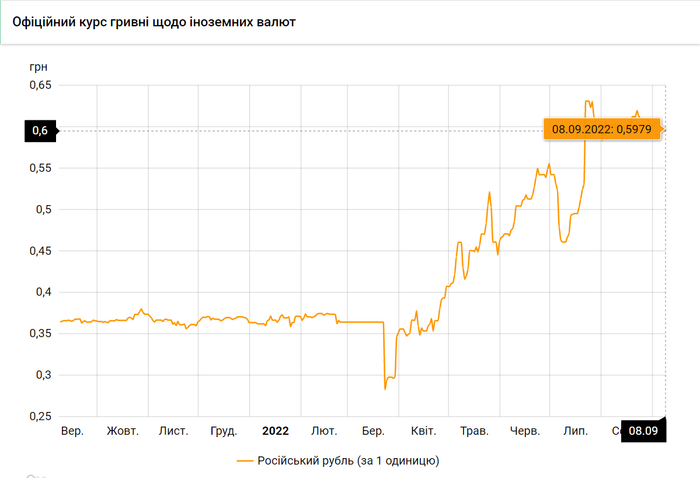Click the Черв. month label on x-axis
The height and width of the screenshot is (478, 700).
click(x=525, y=431)
